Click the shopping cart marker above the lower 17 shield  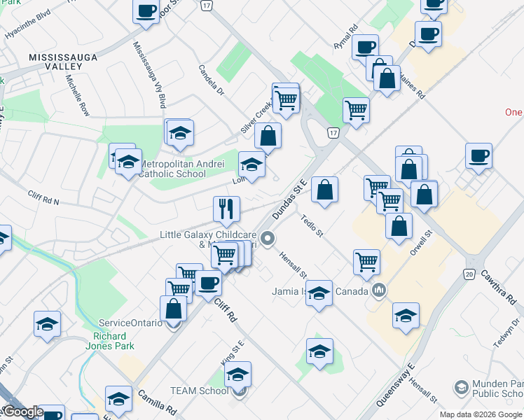357,113
